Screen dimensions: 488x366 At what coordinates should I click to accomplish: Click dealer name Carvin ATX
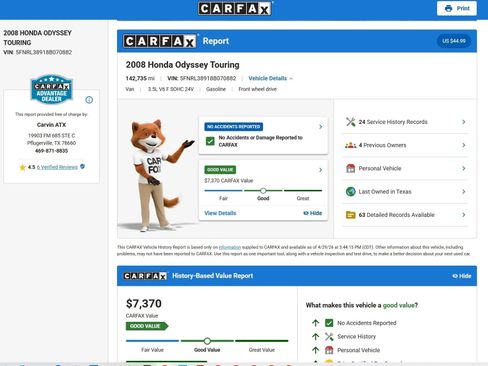[51, 125]
